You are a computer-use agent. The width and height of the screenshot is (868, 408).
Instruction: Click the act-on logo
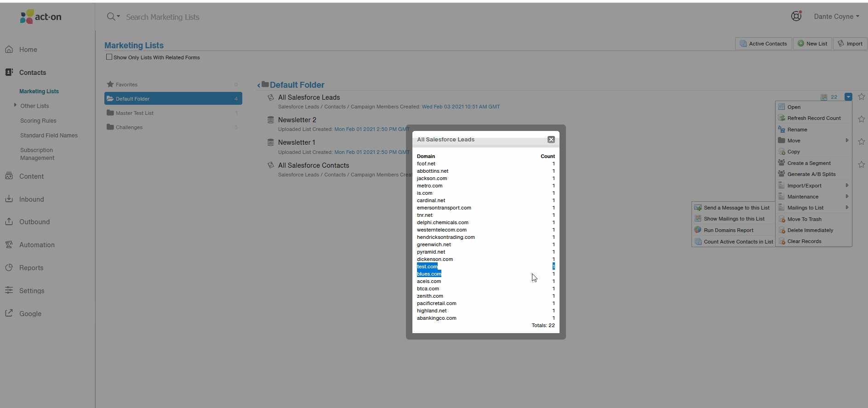tap(40, 17)
